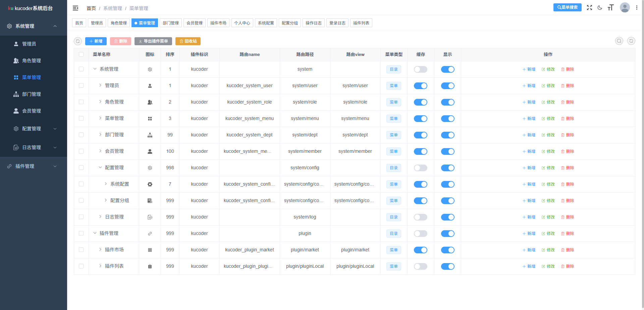The image size is (644, 310).
Task: Open the font size setting icon
Action: click(610, 8)
